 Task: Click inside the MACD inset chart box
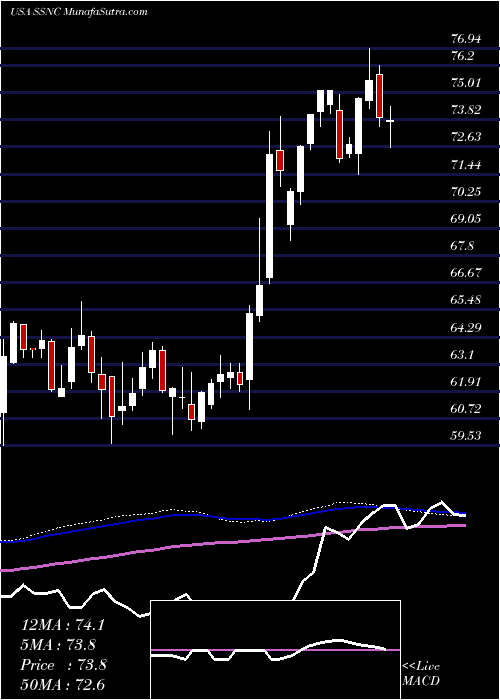[276, 650]
